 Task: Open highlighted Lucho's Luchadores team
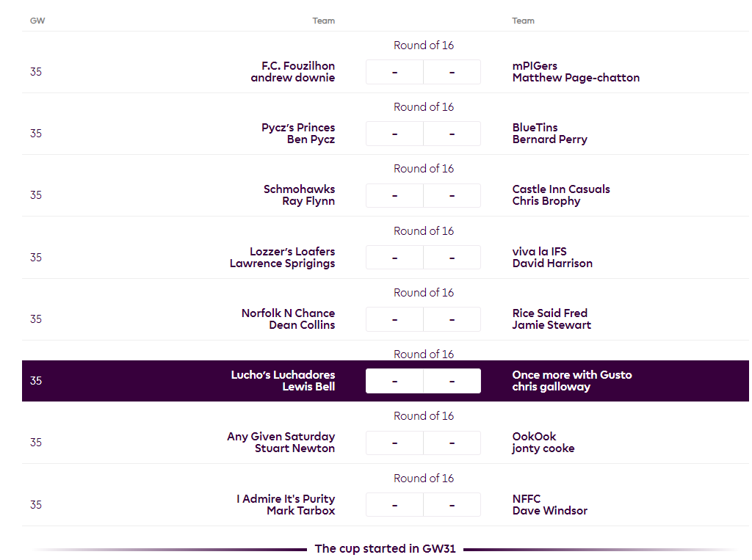coord(283,375)
